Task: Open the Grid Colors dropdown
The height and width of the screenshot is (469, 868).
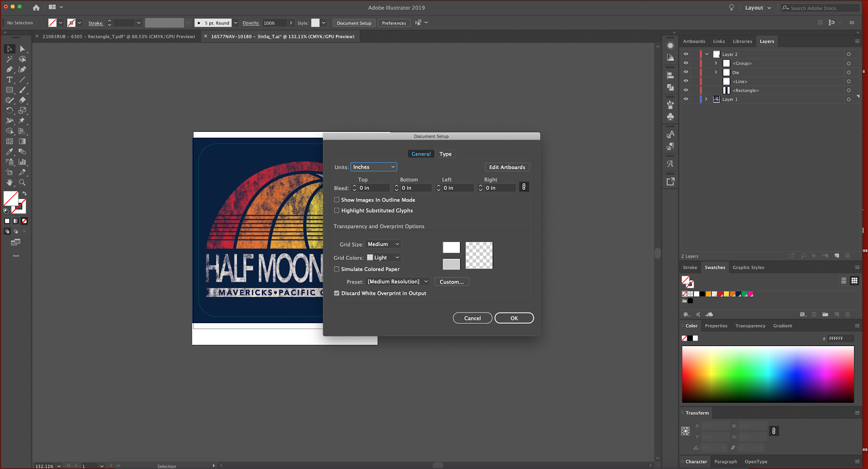Action: 384,258
